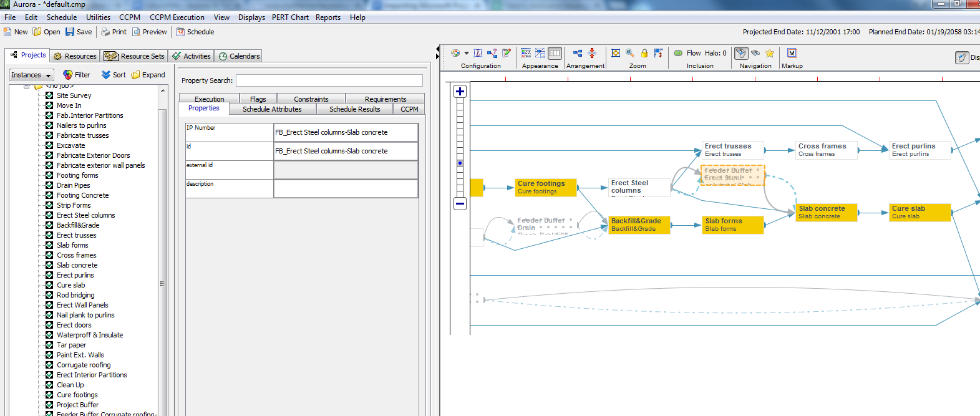Click the binoculars icon in Navigation
This screenshot has height=416, width=980.
755,54
